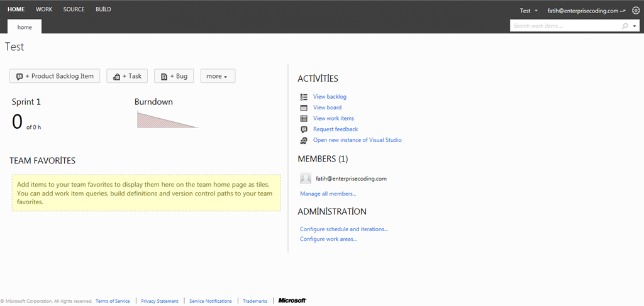The width and height of the screenshot is (644, 306).
Task: Open the fatih@enterprisecoding.com account menu
Action: (x=587, y=11)
